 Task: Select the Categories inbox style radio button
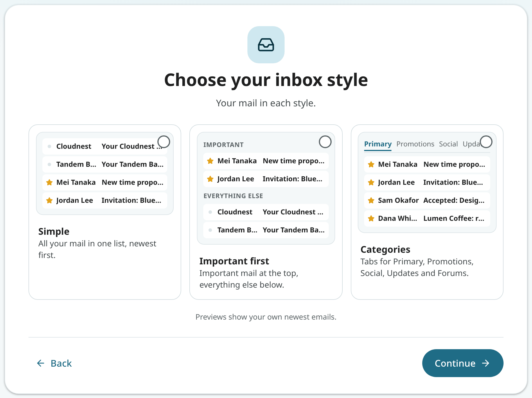coord(486,142)
